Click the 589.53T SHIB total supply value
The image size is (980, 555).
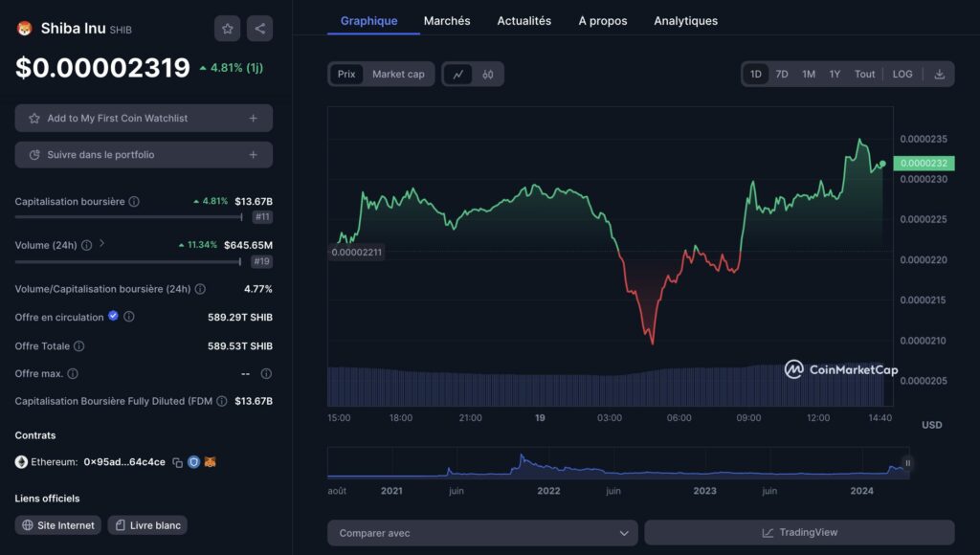click(x=240, y=345)
